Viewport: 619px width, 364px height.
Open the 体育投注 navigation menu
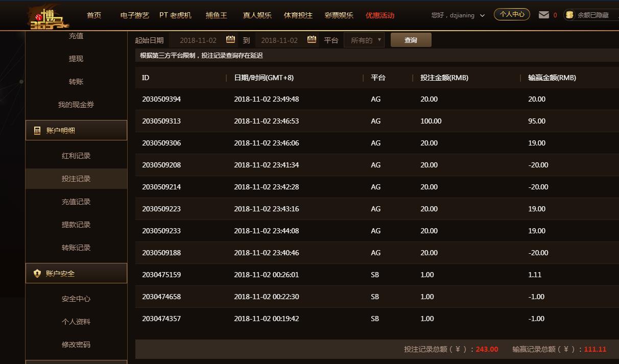(x=298, y=15)
